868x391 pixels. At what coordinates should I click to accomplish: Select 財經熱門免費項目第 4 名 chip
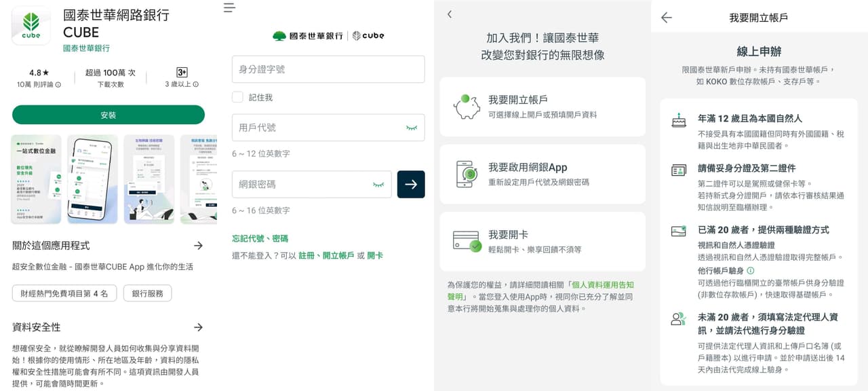pos(64,293)
